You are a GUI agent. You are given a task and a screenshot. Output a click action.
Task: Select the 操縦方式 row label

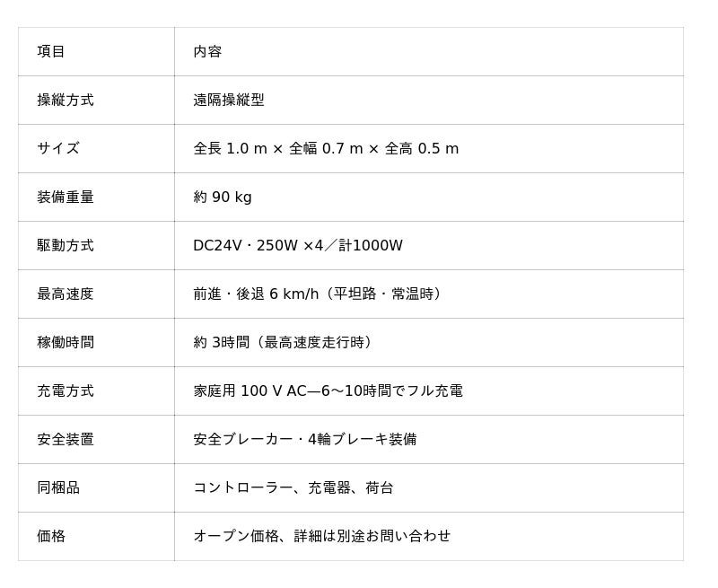click(66, 100)
